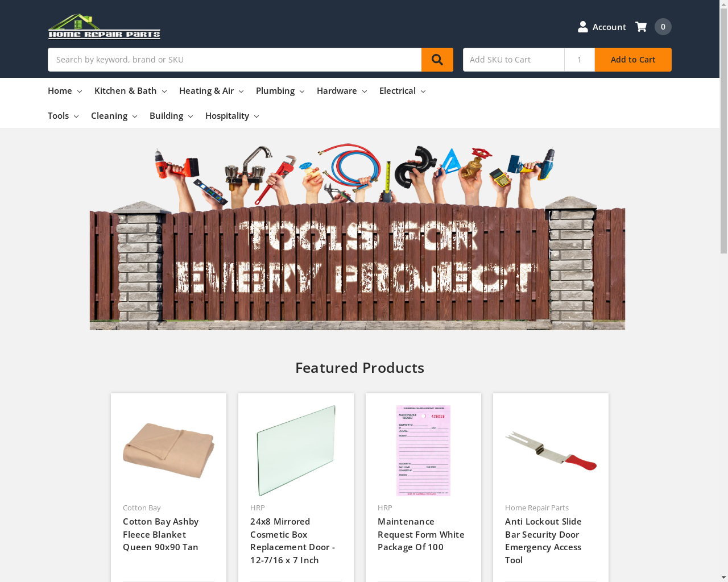Expand the Heating & Air dropdown
This screenshot has height=582, width=728.
coord(211,91)
